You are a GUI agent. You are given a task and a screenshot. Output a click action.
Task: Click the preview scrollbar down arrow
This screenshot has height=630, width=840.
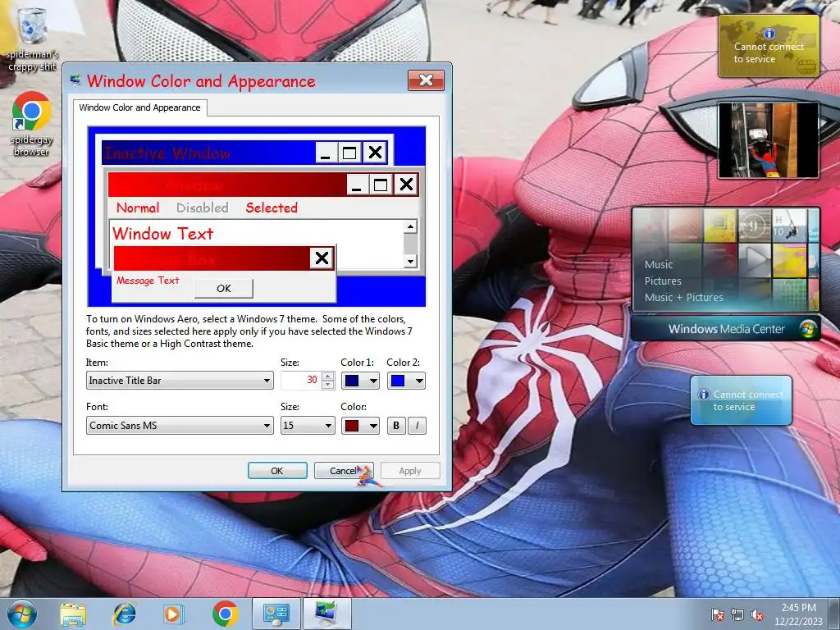click(410, 262)
